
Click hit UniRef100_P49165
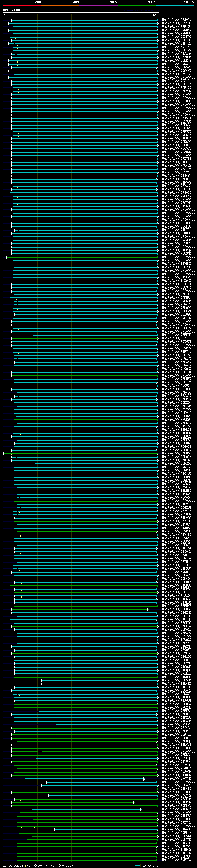click(x=177, y=426)
